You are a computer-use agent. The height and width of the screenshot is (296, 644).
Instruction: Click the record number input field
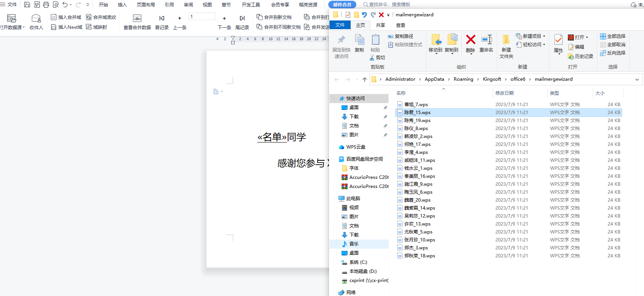[202, 16]
